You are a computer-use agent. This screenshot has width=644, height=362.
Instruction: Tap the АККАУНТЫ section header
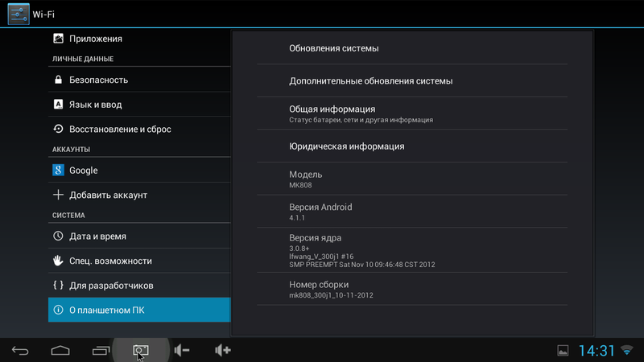pyautogui.click(x=71, y=150)
